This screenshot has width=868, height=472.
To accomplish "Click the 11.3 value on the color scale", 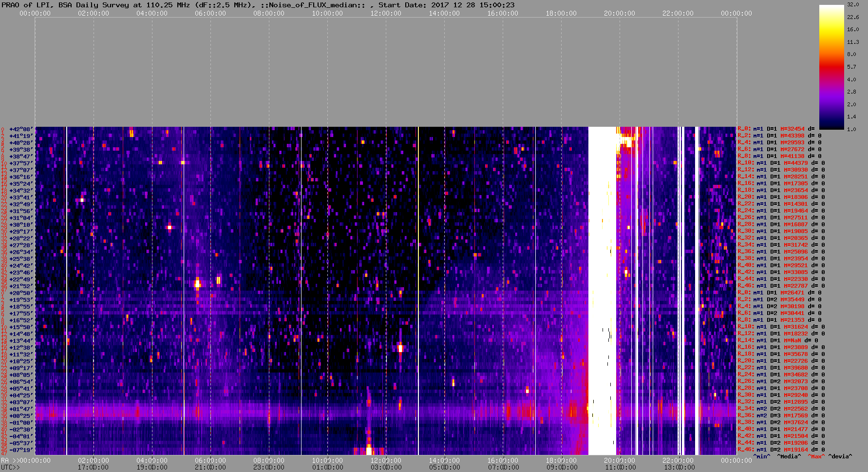I will coord(853,42).
